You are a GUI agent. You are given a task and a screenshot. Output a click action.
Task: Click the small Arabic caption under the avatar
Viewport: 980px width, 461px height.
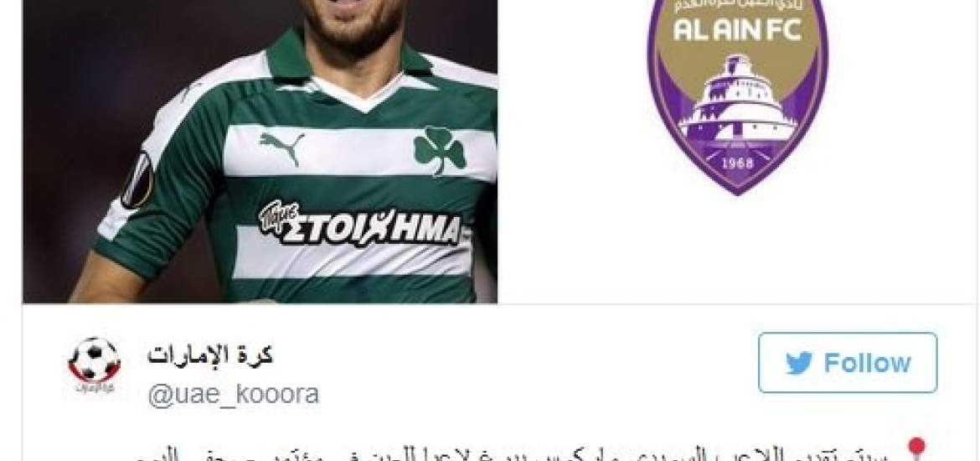pos(94,388)
